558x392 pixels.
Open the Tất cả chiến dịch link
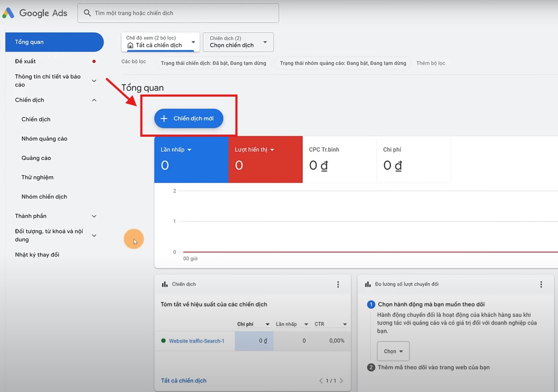(184, 380)
